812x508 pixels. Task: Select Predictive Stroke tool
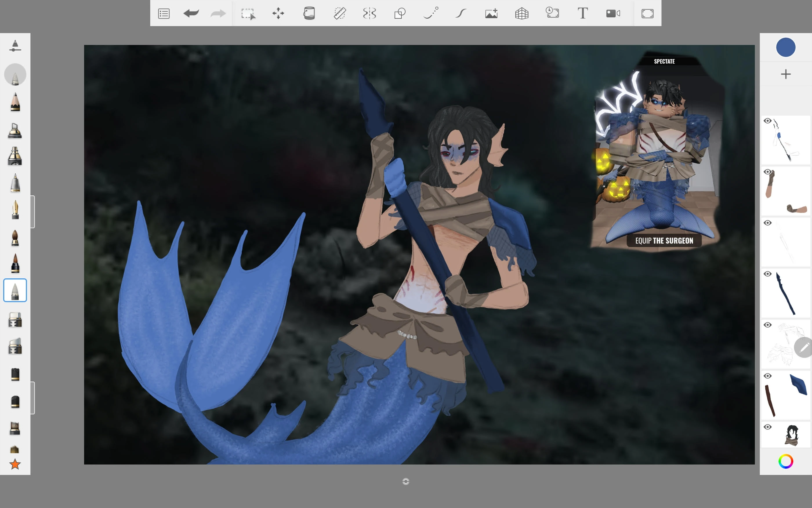461,13
